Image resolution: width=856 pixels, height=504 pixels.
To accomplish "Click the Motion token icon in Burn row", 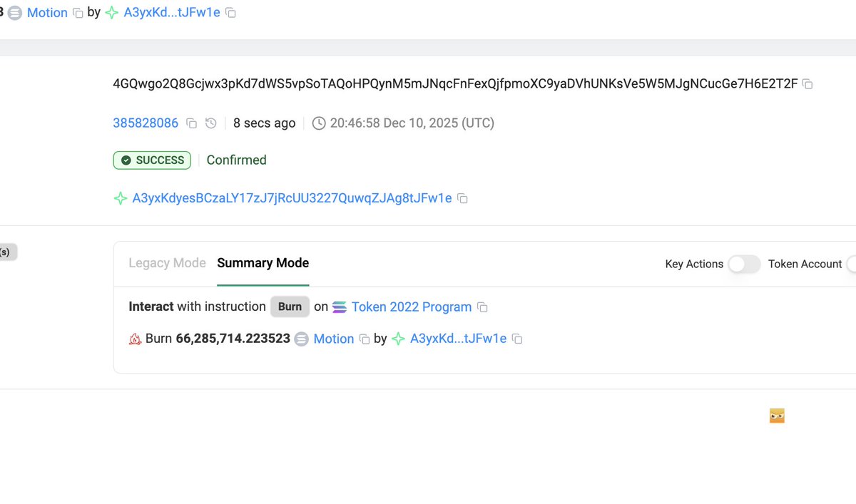I will [x=302, y=339].
